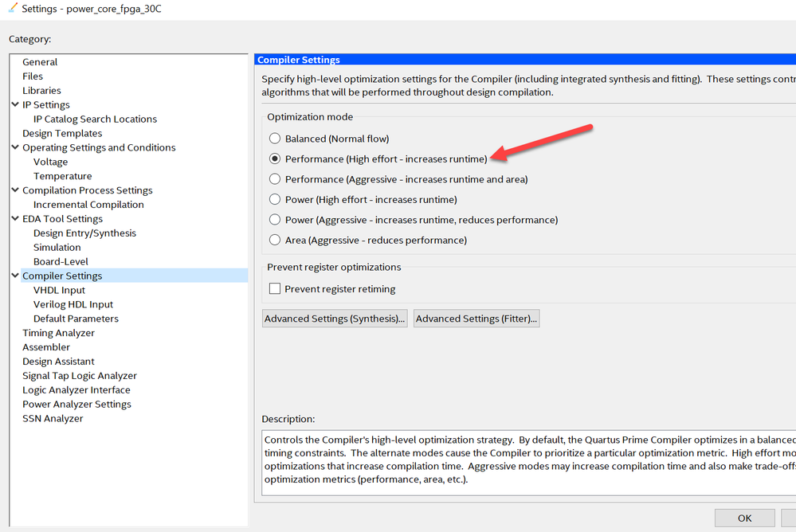Image resolution: width=796 pixels, height=532 pixels.
Task: Select the Libraries category
Action: [41, 91]
